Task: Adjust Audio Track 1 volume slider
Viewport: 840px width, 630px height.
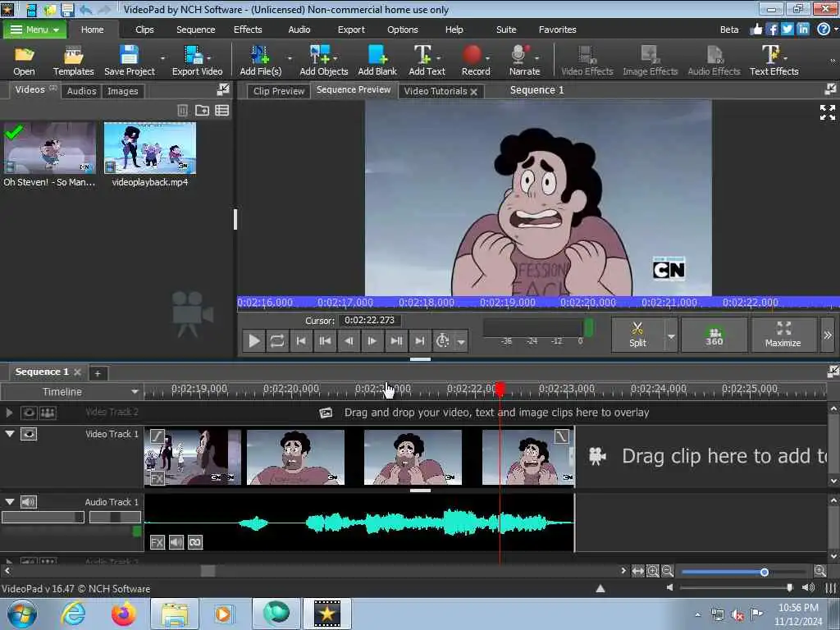Action: click(43, 517)
